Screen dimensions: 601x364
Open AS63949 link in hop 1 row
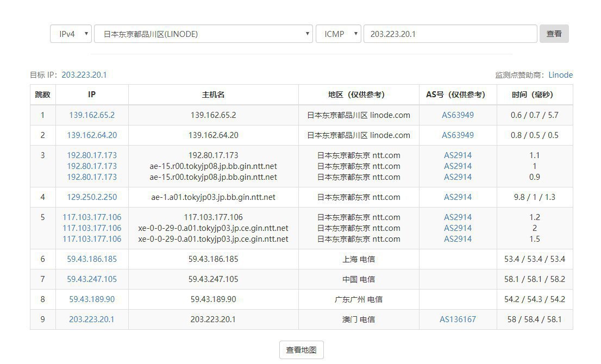458,115
